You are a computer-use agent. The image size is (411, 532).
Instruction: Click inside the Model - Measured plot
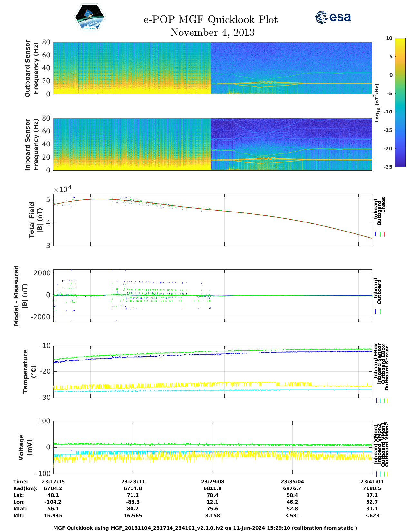point(212,296)
